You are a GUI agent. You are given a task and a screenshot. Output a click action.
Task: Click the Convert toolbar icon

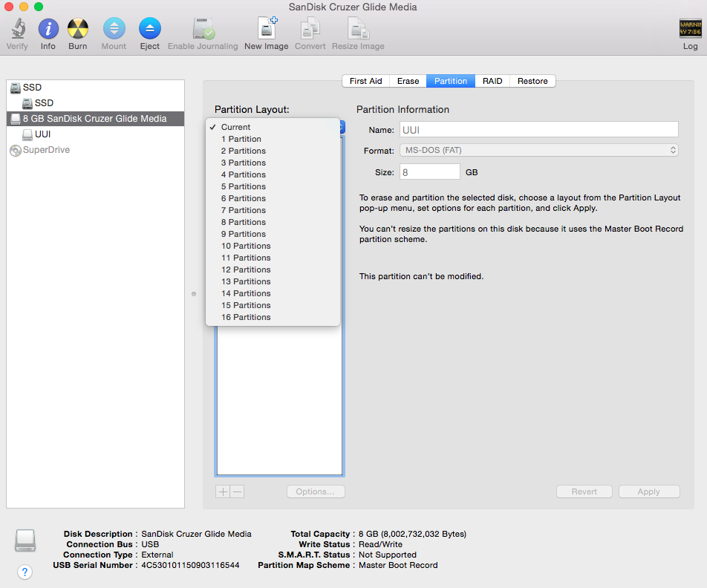(310, 29)
